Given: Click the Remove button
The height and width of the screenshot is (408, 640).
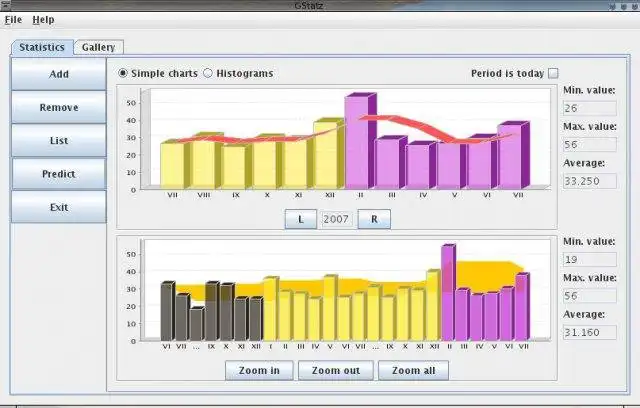Looking at the screenshot, I should 59,107.
